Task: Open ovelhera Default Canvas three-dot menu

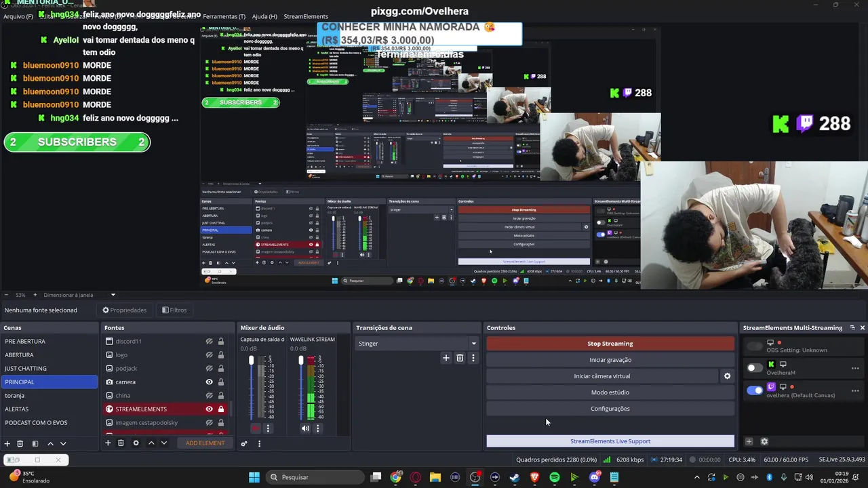Action: [855, 390]
